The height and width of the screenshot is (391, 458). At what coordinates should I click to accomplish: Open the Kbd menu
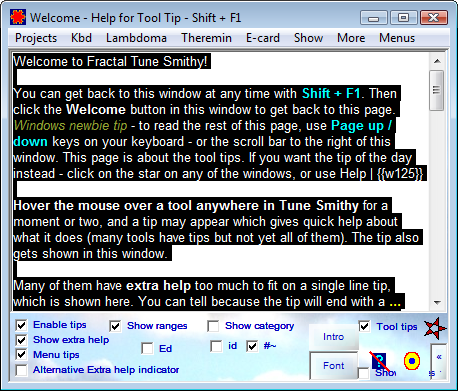(x=81, y=38)
